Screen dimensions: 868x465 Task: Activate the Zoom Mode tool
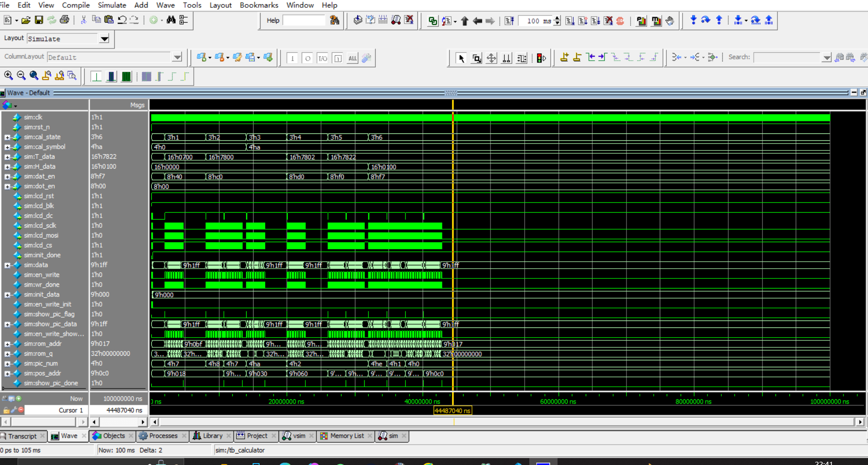[x=477, y=58]
